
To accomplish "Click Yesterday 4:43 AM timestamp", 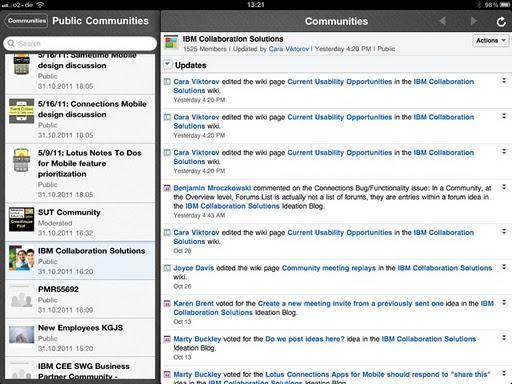I will (199, 215).
